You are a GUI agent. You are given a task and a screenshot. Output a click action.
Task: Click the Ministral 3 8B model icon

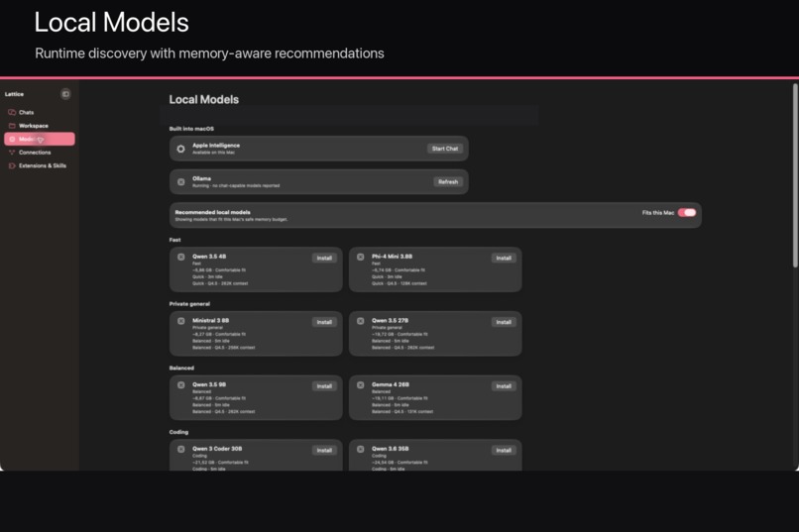click(x=180, y=321)
